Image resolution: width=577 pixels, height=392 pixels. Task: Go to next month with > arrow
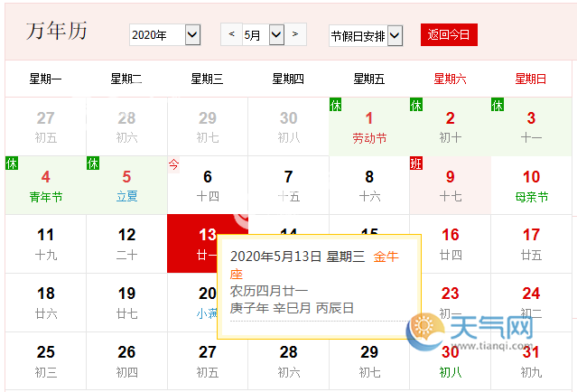[295, 34]
